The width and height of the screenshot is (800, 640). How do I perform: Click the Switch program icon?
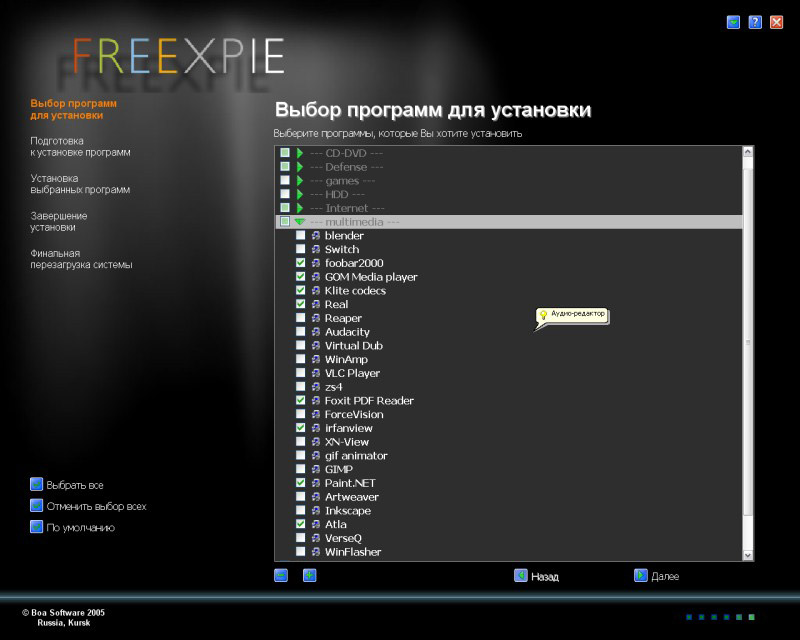click(x=316, y=249)
